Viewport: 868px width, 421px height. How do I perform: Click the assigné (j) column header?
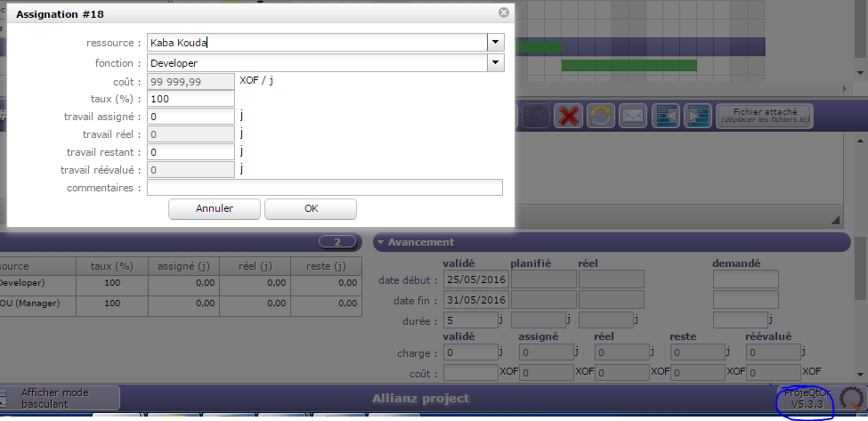(x=183, y=266)
